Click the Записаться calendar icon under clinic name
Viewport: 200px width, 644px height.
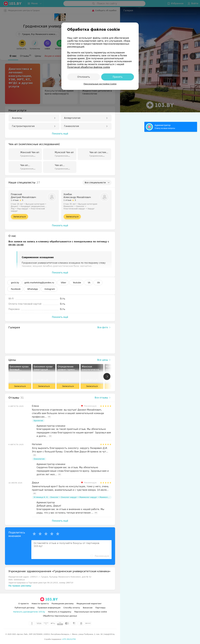click(22, 43)
